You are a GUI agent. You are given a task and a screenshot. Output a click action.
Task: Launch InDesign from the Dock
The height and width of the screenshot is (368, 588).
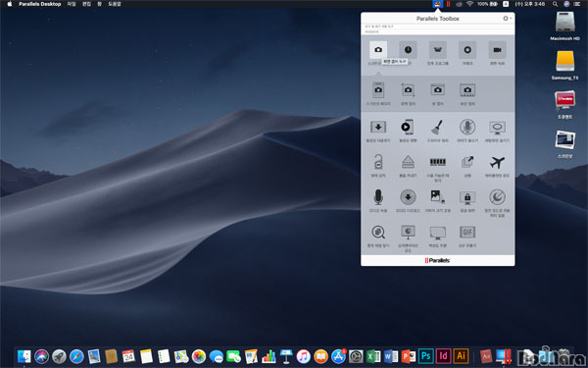443,356
